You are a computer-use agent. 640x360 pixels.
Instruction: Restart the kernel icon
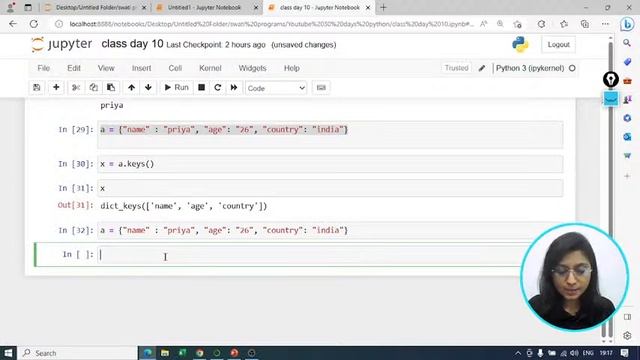tap(218, 88)
